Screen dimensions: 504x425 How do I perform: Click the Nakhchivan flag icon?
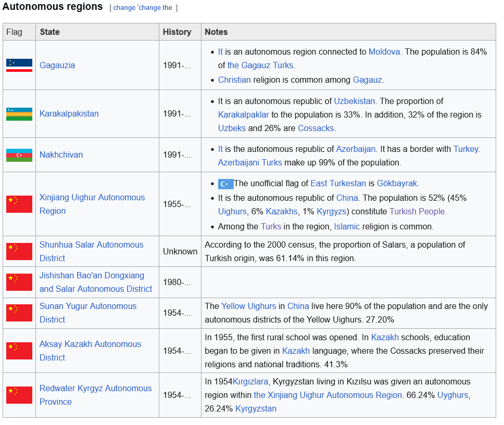point(19,155)
